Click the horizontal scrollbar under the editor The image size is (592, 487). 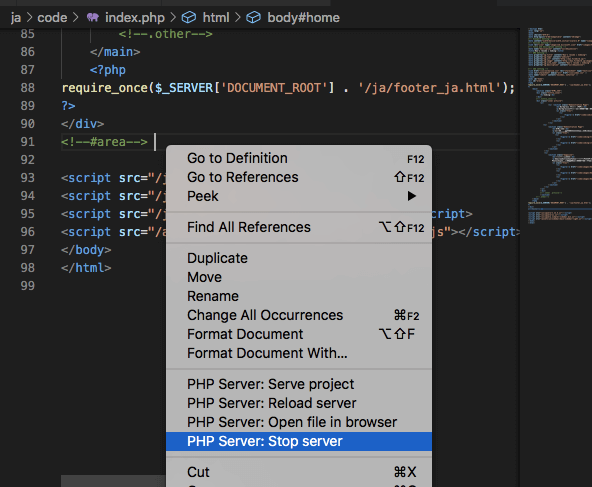pyautogui.click(x=113, y=481)
